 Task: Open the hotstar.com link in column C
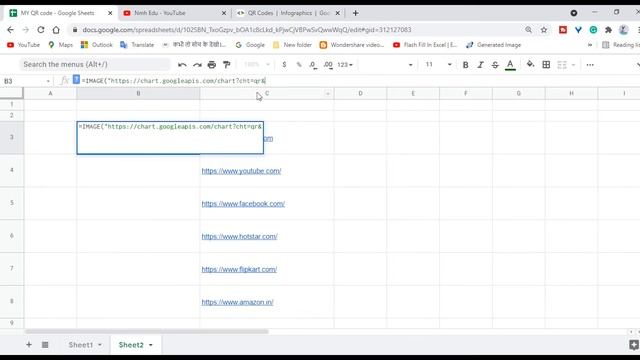[x=240, y=236]
